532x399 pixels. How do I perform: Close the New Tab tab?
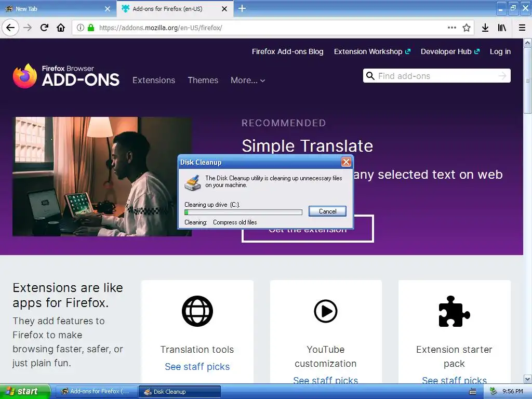pos(108,9)
